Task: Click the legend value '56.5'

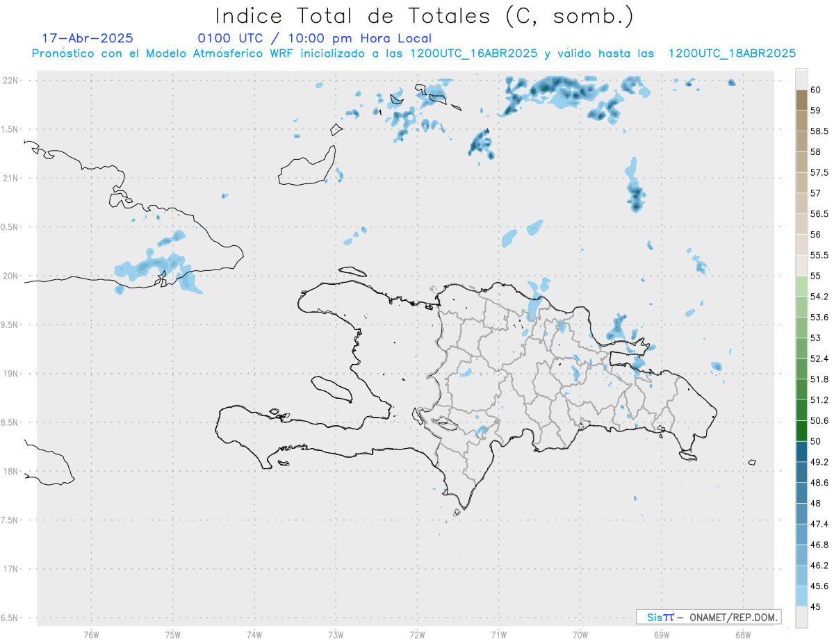Action: (x=819, y=213)
